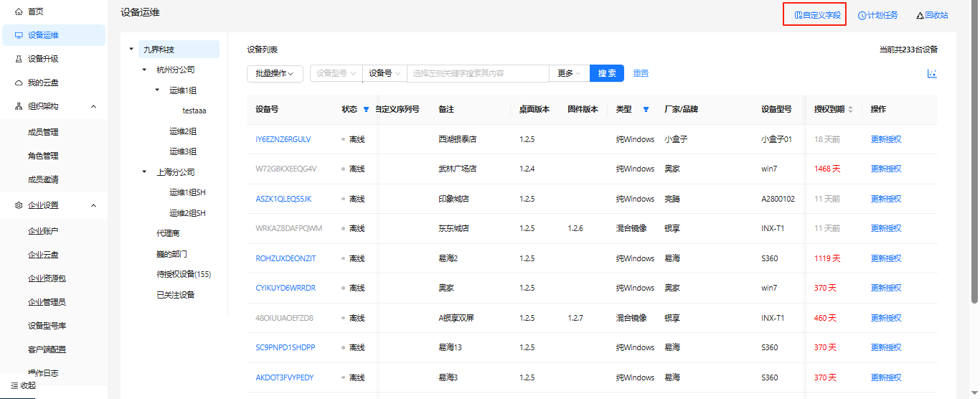Click the 重置 link
Viewport: 980px width, 399px height.
[641, 73]
